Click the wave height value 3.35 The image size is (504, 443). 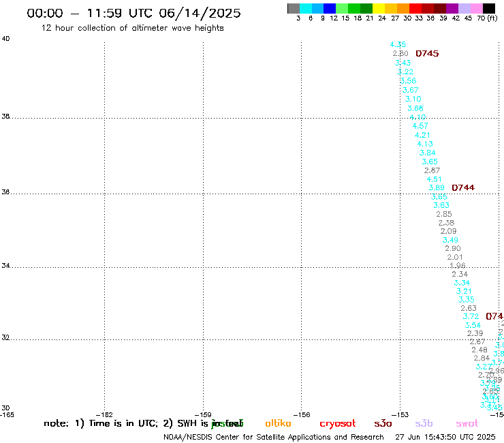[466, 299]
